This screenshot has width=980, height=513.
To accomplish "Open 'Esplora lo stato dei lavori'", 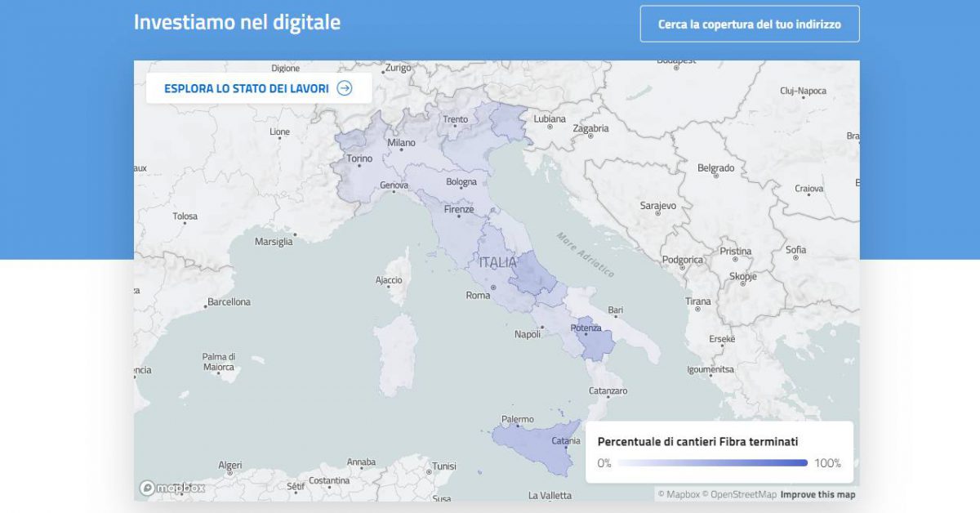I will (x=259, y=88).
